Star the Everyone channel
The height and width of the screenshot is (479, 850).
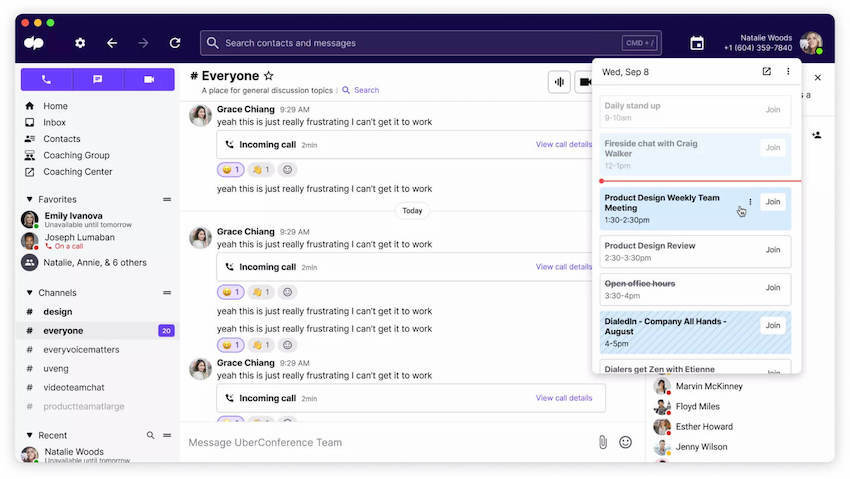[268, 76]
